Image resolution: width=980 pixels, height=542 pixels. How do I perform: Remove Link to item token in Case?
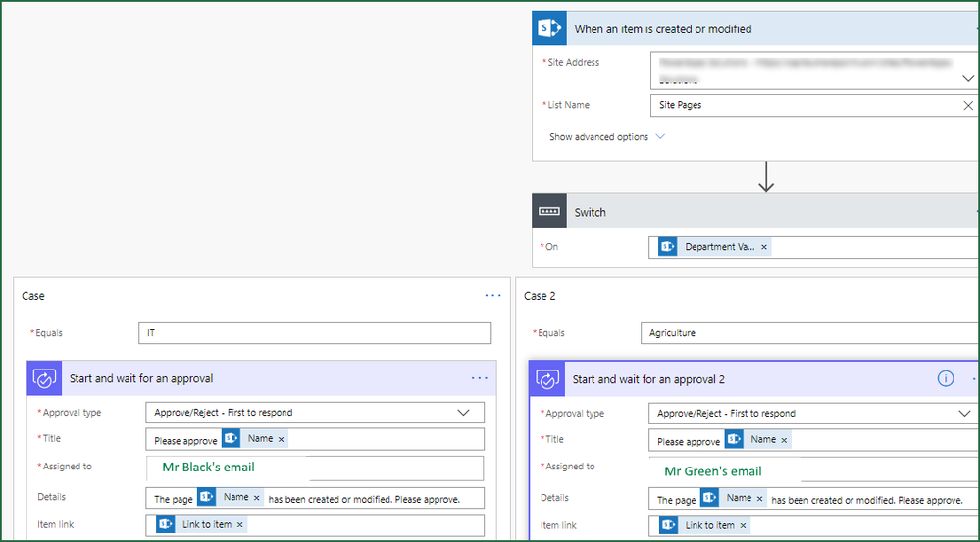[239, 525]
